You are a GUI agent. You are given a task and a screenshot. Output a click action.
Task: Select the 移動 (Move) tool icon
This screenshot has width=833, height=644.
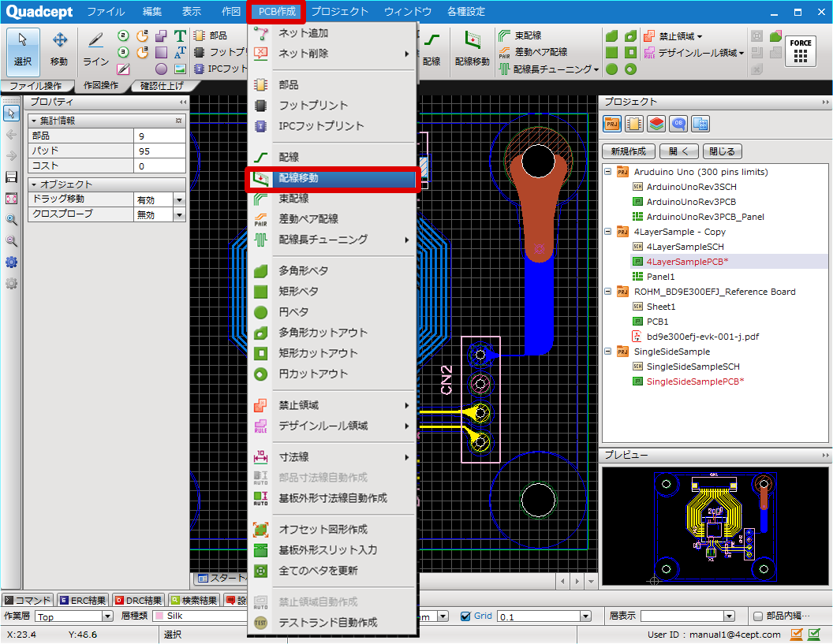coord(59,48)
